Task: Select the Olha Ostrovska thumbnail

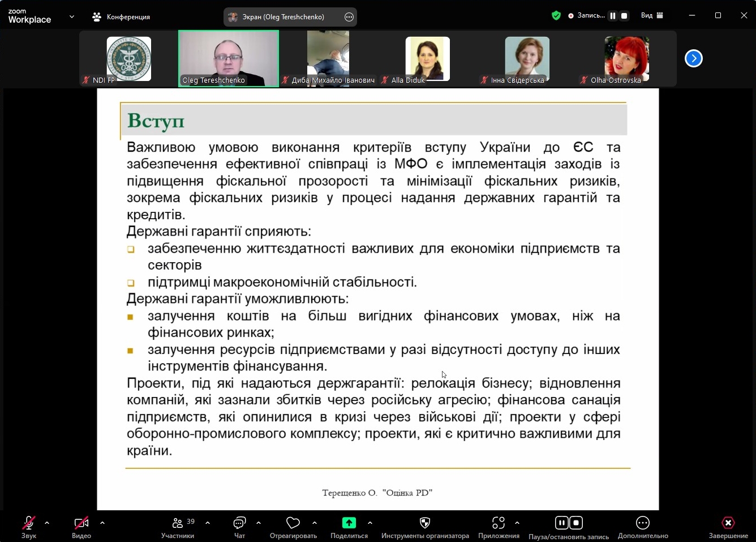Action: 626,58
